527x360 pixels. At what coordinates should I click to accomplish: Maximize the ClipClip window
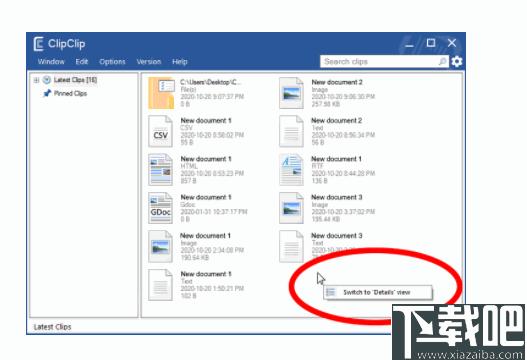pyautogui.click(x=431, y=43)
